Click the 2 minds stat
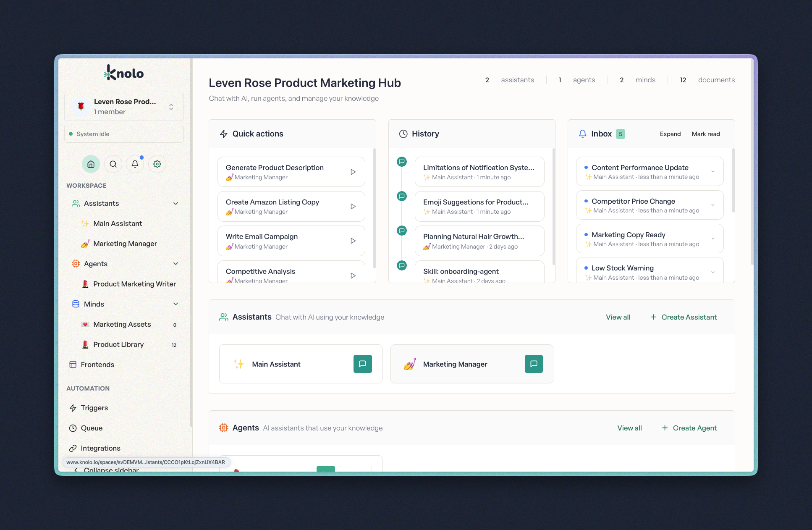This screenshot has width=812, height=530. click(x=637, y=80)
